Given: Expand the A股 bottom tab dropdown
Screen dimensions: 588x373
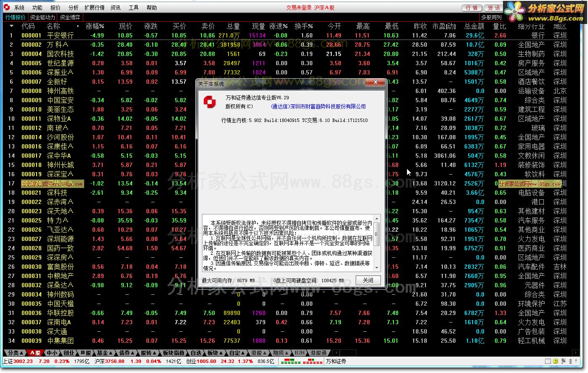Looking at the screenshot, I should (36, 353).
